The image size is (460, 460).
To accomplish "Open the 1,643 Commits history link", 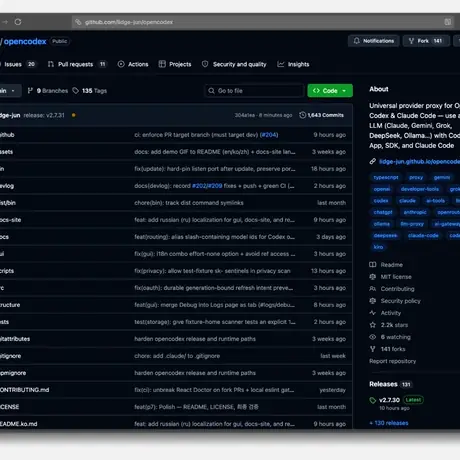I will click(x=321, y=115).
